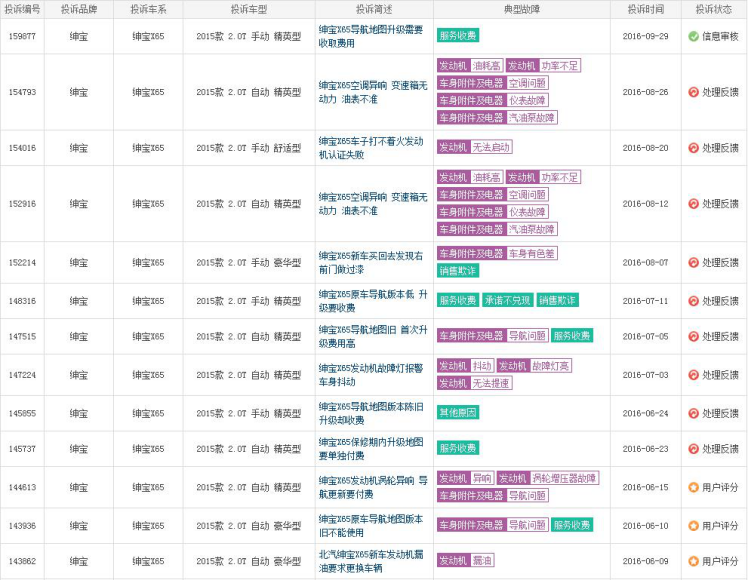748x580 pixels.
Task: Click the 投诉状态 column header
Action: 714,9
